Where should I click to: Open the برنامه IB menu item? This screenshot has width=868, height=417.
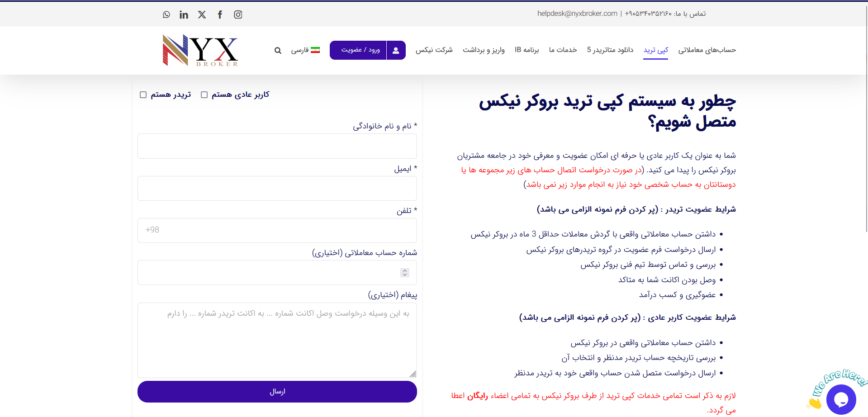pyautogui.click(x=526, y=50)
